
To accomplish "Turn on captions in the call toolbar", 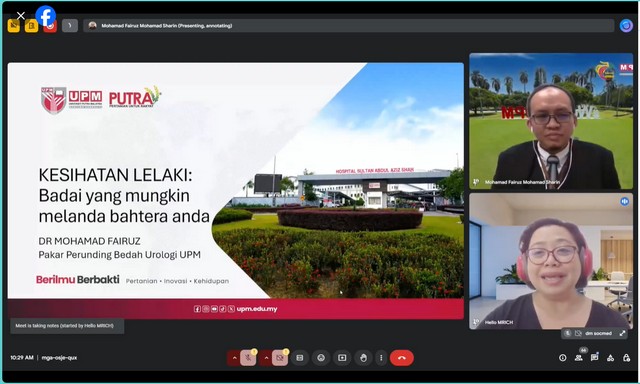I will tap(300, 358).
